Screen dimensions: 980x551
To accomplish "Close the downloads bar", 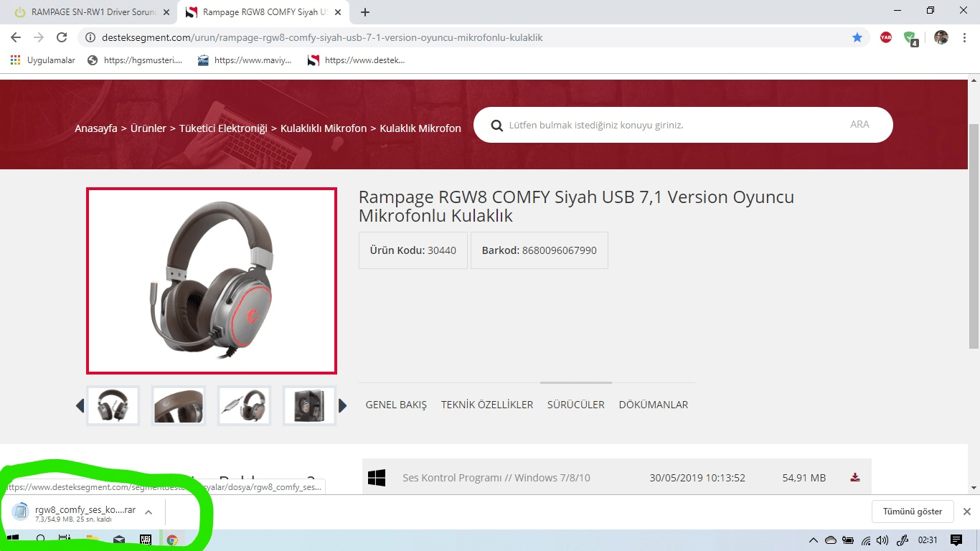I will click(x=967, y=512).
